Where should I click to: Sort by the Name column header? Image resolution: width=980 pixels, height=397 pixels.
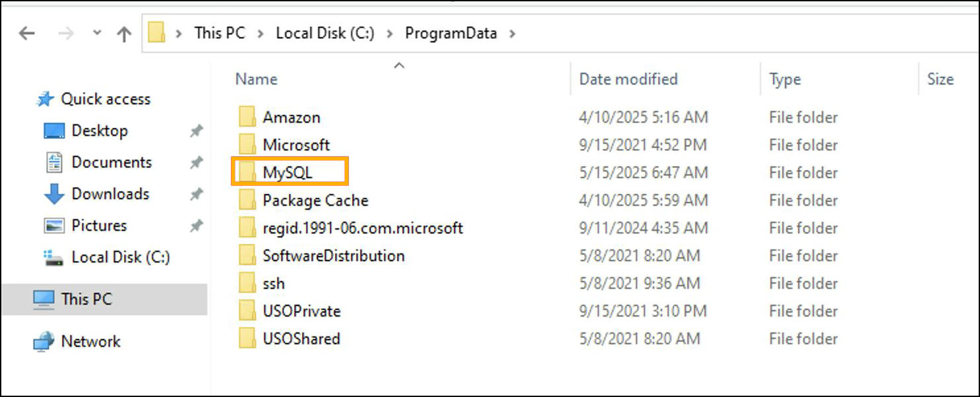click(257, 79)
